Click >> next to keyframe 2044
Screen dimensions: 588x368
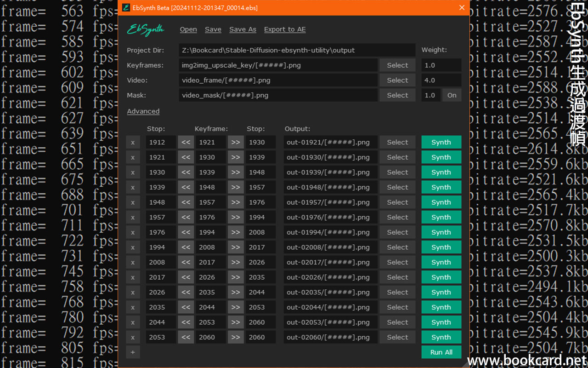click(x=236, y=307)
